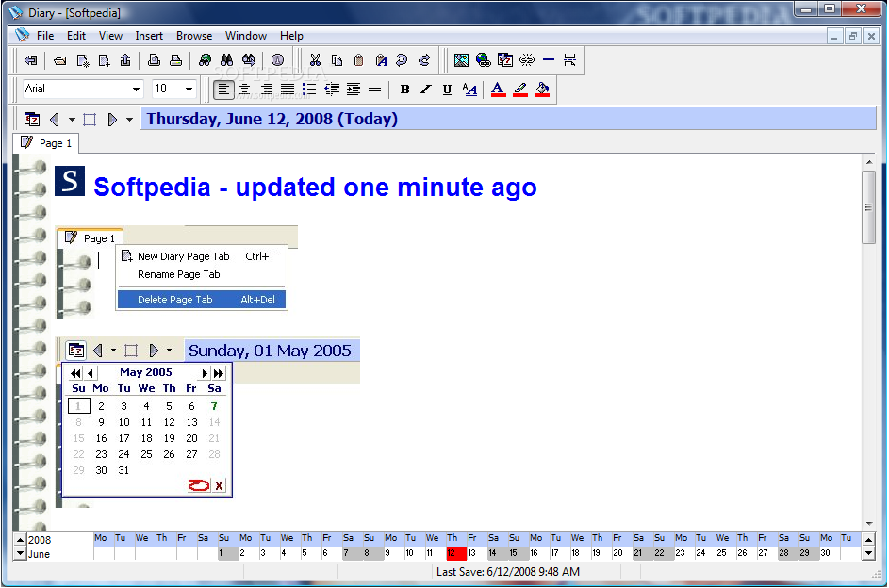Open the font size 10 dropdown

tap(189, 89)
